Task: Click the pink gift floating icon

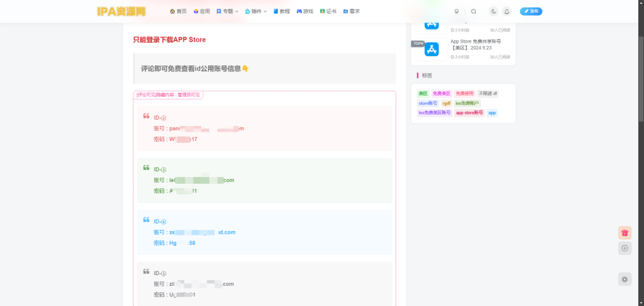Action: coord(625,233)
